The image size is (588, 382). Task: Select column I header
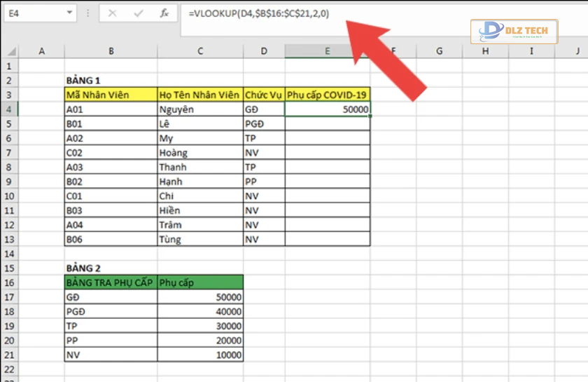(531, 51)
